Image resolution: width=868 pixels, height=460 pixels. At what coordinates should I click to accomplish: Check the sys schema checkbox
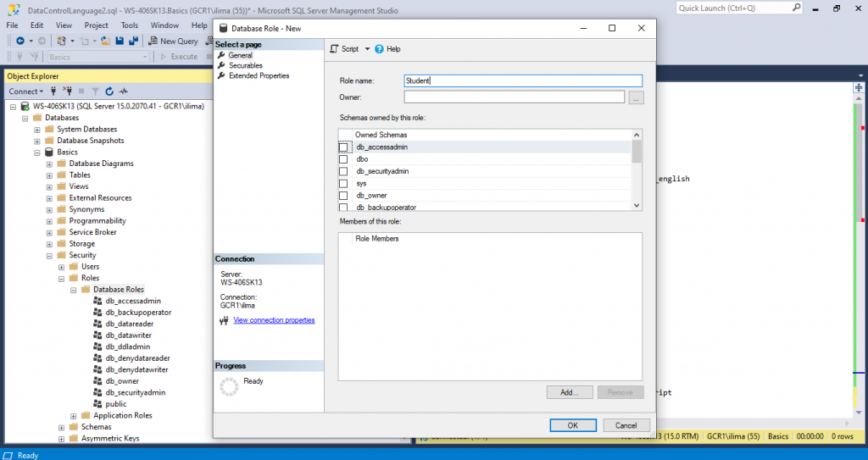pyautogui.click(x=344, y=184)
